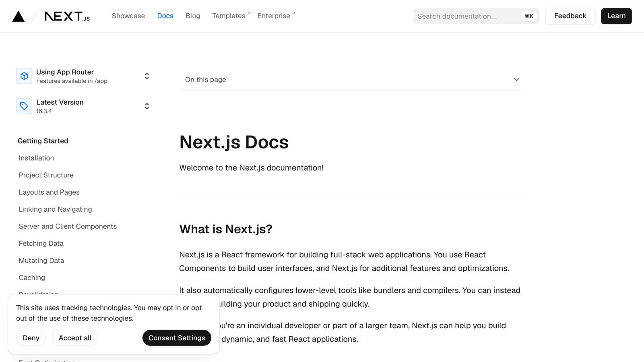Accept all tracking technologies
Image resolution: width=644 pixels, height=362 pixels.
75,338
